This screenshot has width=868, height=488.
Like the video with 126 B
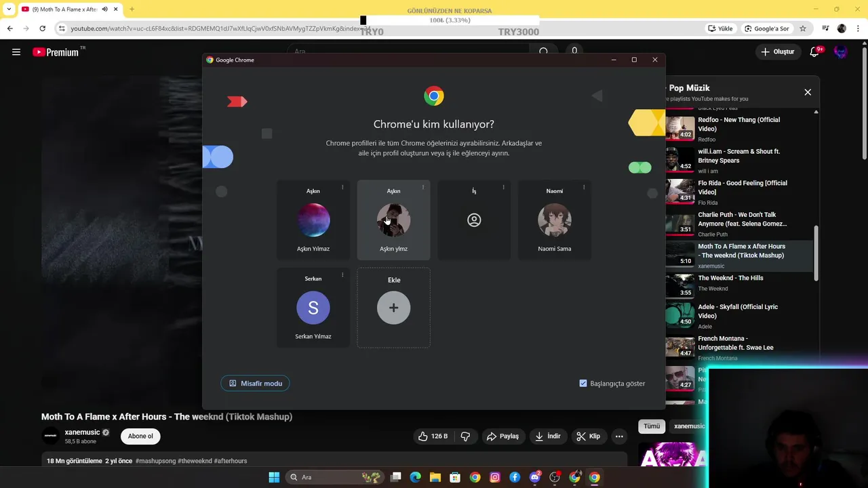[433, 436]
